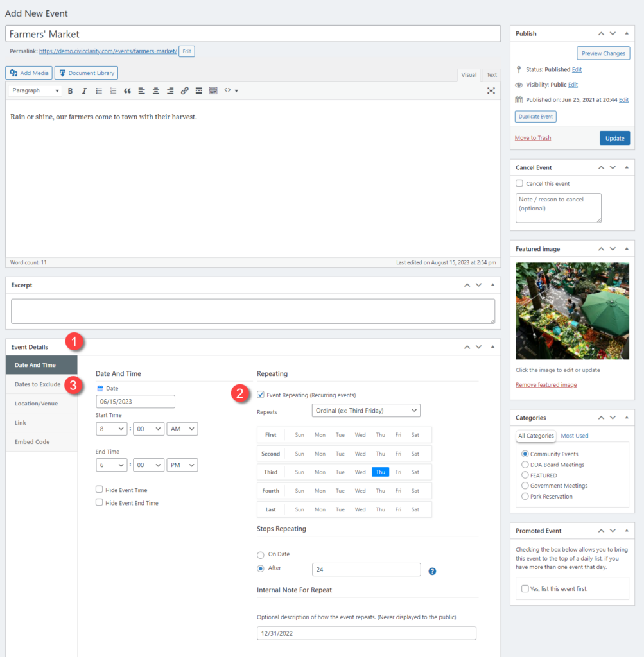Insert a hyperlink using the toolbar
Image resolution: width=644 pixels, height=657 pixels.
coord(184,90)
